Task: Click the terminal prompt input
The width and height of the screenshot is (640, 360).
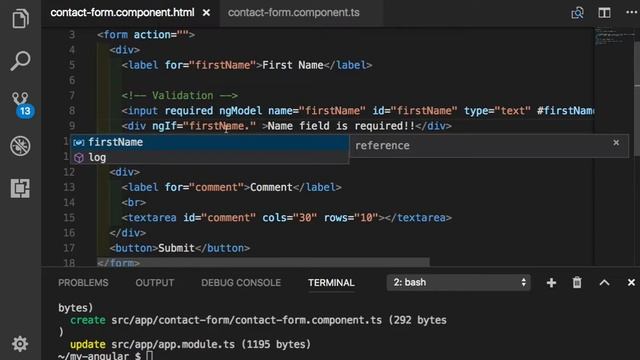Action: pyautogui.click(x=149, y=356)
